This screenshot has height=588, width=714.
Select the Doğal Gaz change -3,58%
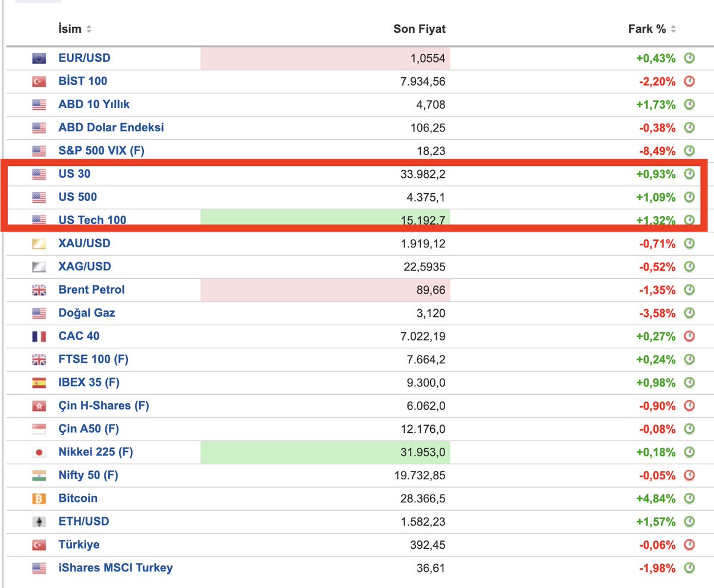pos(657,313)
